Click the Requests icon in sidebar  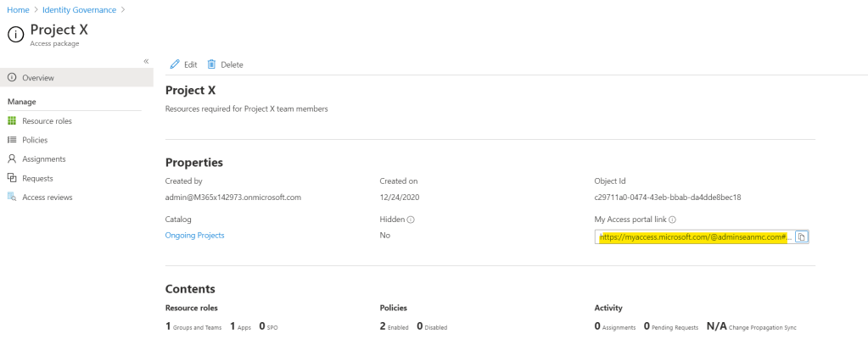[x=12, y=178]
